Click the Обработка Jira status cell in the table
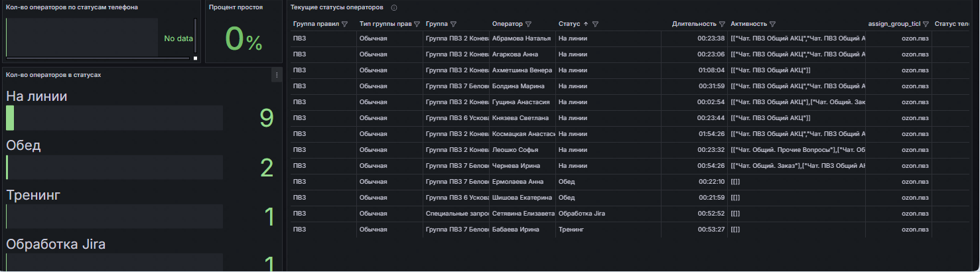This screenshot has width=980, height=272. point(582,214)
